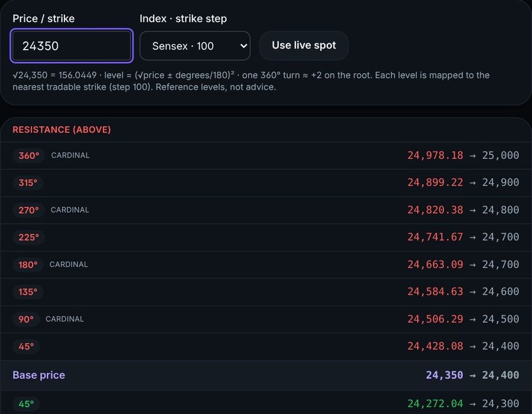Click the Index · strike step label
This screenshot has width=532, height=414.
point(183,19)
